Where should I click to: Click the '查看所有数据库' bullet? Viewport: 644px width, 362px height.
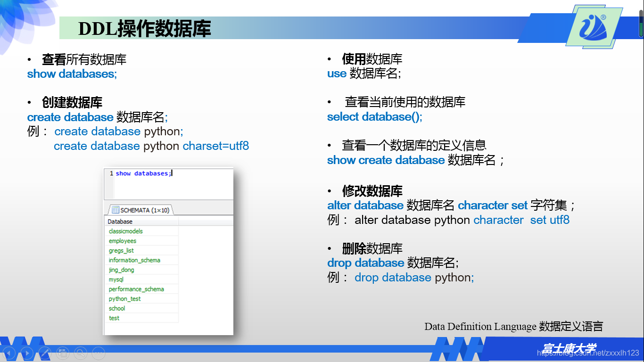[x=84, y=59]
